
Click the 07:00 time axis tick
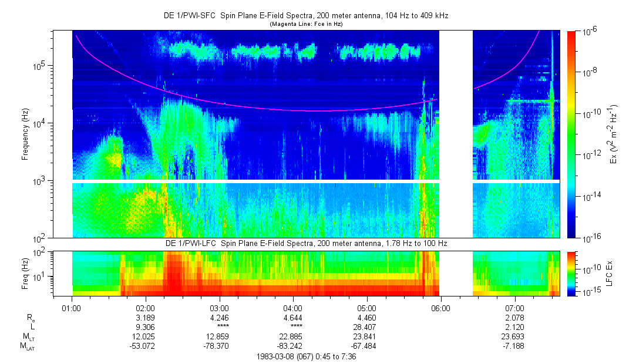[x=514, y=307]
